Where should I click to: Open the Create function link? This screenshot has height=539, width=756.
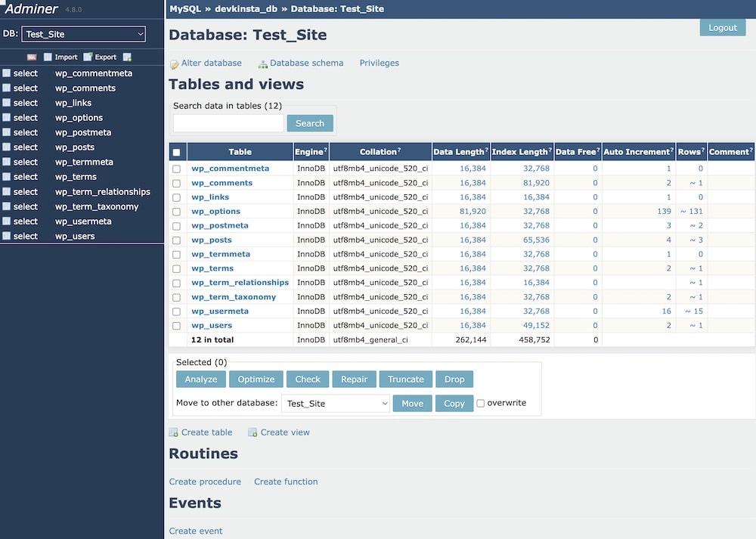tap(286, 482)
